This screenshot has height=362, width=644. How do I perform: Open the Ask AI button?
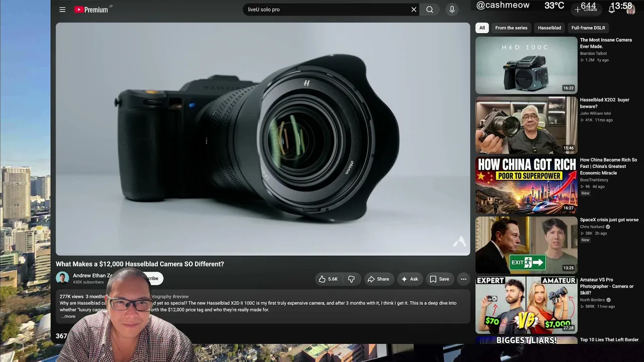(410, 279)
